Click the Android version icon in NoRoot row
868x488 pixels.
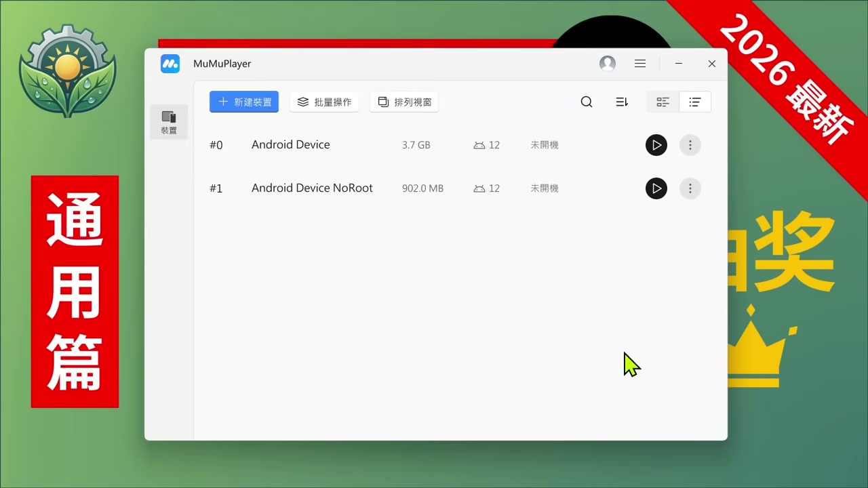point(479,188)
